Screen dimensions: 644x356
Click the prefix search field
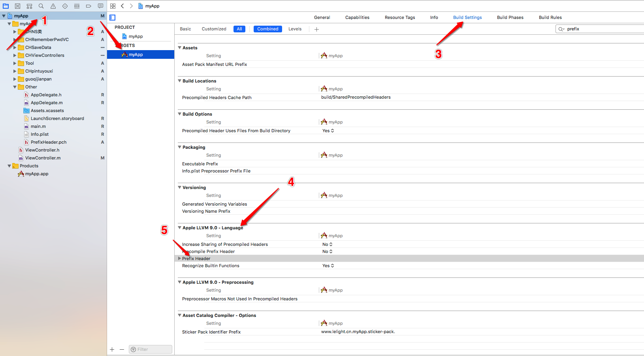coord(600,29)
